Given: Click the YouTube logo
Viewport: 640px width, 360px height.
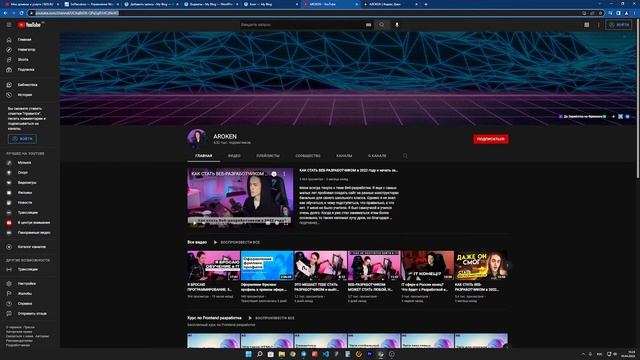Looking at the screenshot, I should (x=29, y=25).
